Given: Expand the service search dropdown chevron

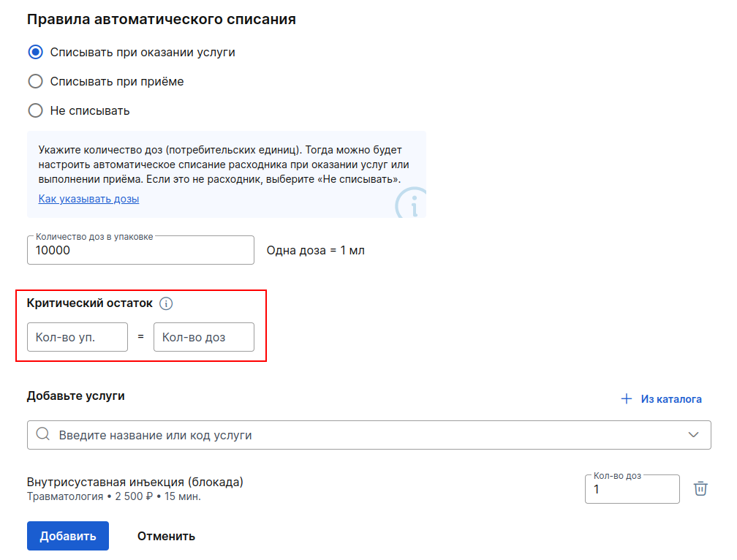Looking at the screenshot, I should point(693,434).
